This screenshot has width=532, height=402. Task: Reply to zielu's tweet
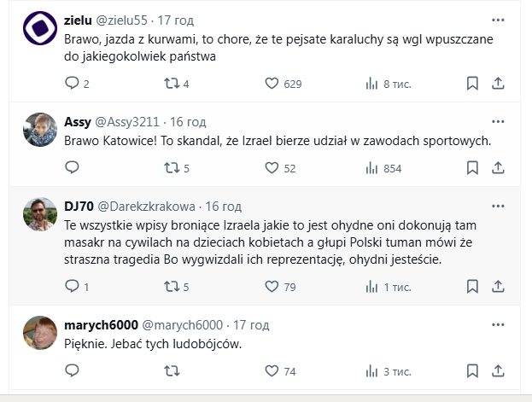(x=72, y=84)
